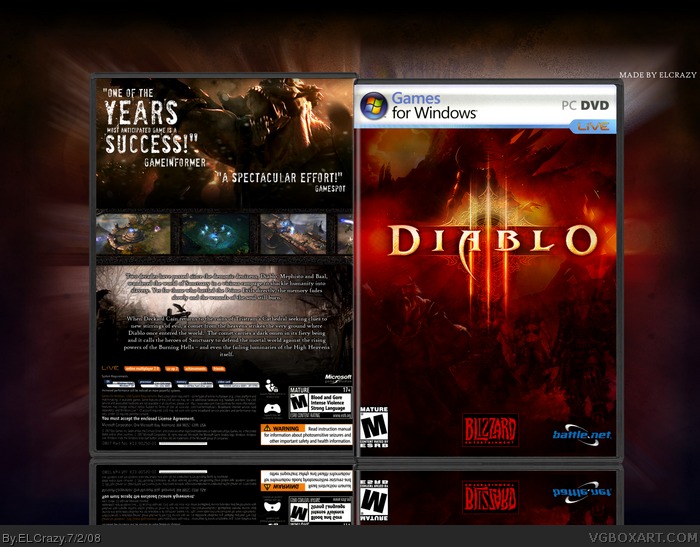
Task: Click the LIVE badge under PC DVD
Action: click(x=595, y=127)
